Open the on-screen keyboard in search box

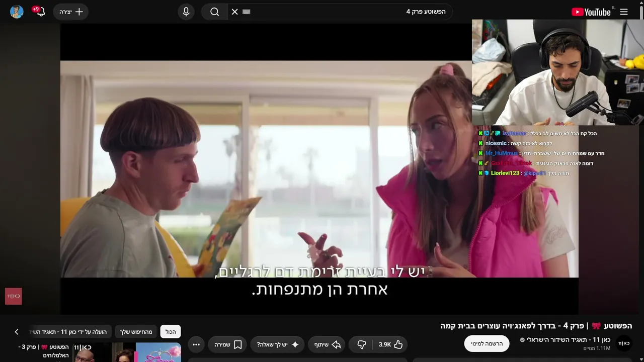click(x=246, y=12)
